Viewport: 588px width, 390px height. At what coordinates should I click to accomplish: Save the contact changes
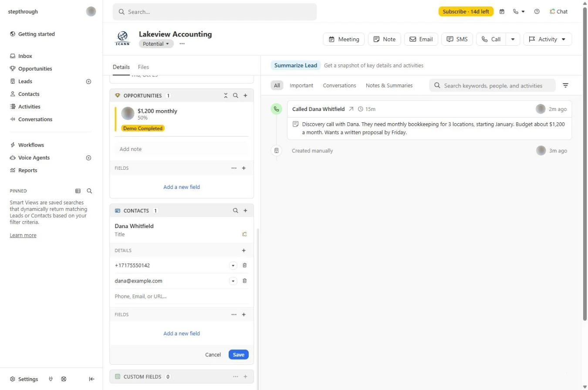(x=238, y=354)
